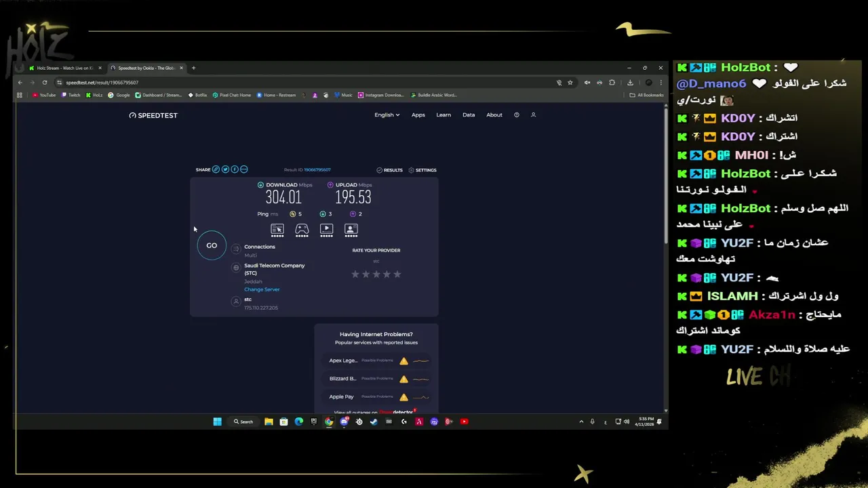Open the Google bookmark
The width and height of the screenshot is (868, 488).
119,95
